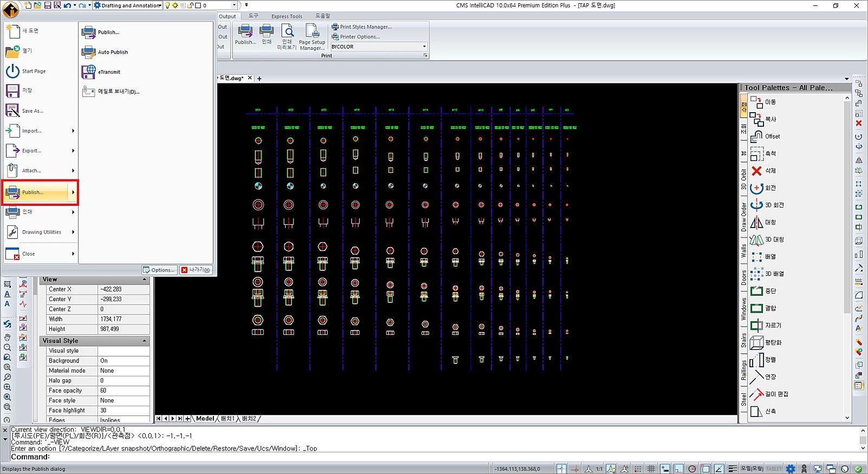Switch to Express Tools ribbon tab
Image resolution: width=868 pixels, height=474 pixels.
(286, 16)
